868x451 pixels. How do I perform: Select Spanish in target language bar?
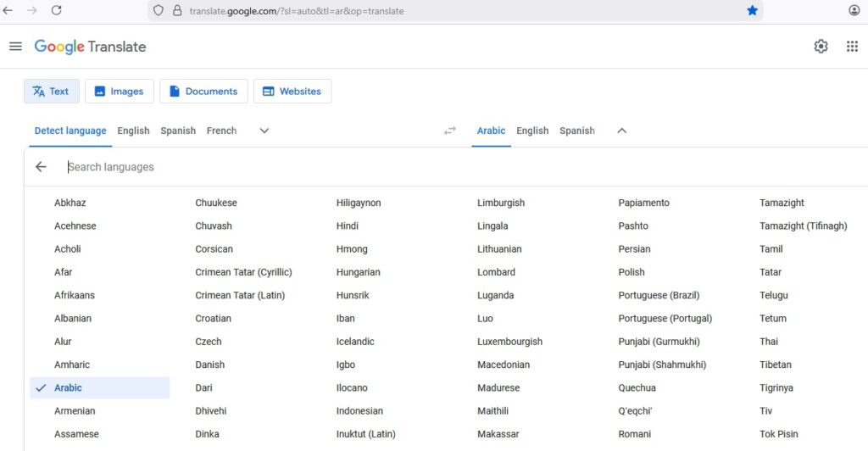coord(576,131)
